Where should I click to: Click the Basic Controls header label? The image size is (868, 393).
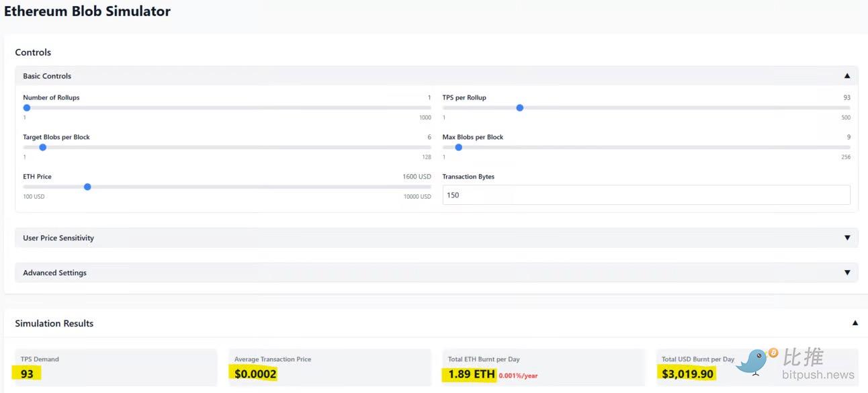(47, 76)
